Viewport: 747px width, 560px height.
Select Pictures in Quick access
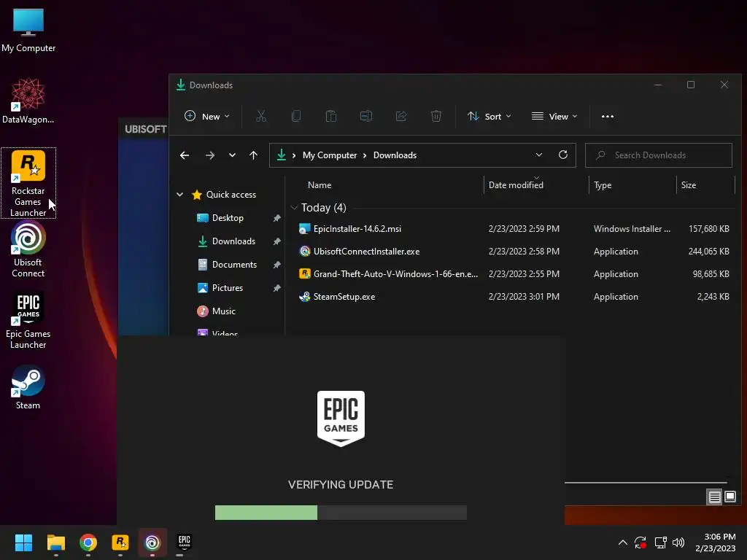click(x=228, y=287)
